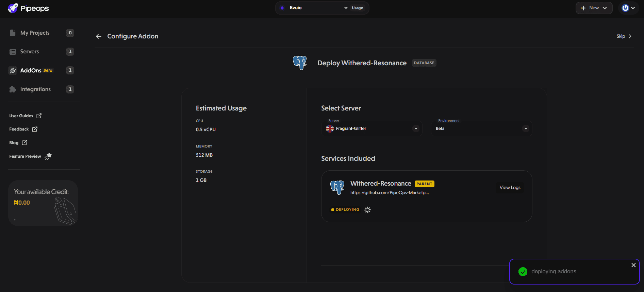
Task: Click the Withered-Resonance service name
Action: pyautogui.click(x=381, y=184)
